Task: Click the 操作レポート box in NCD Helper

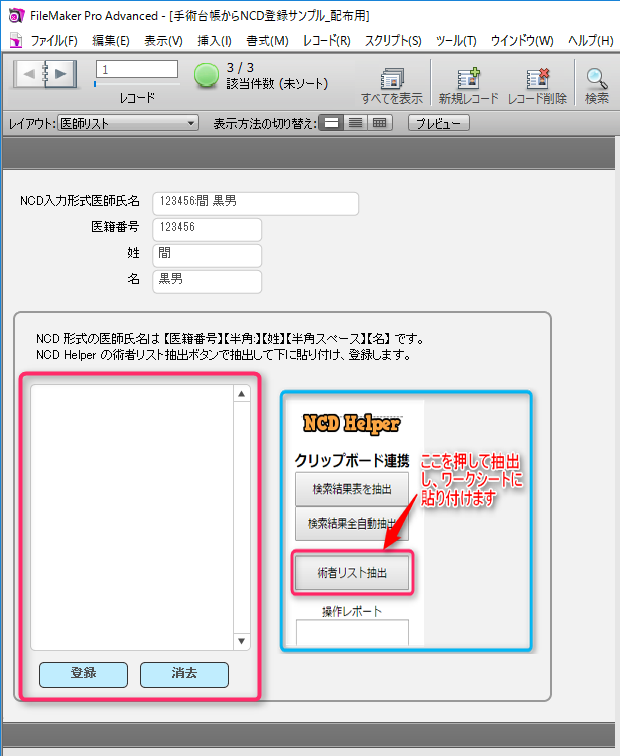Action: [352, 633]
